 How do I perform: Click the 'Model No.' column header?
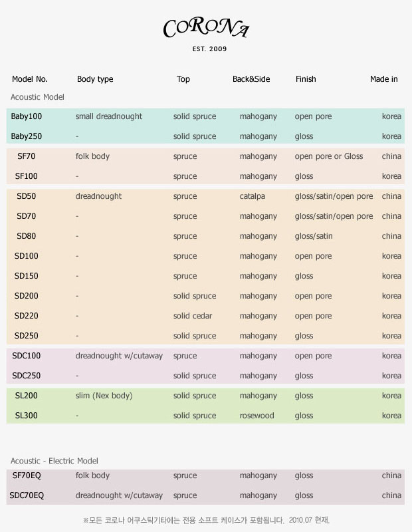pyautogui.click(x=29, y=79)
